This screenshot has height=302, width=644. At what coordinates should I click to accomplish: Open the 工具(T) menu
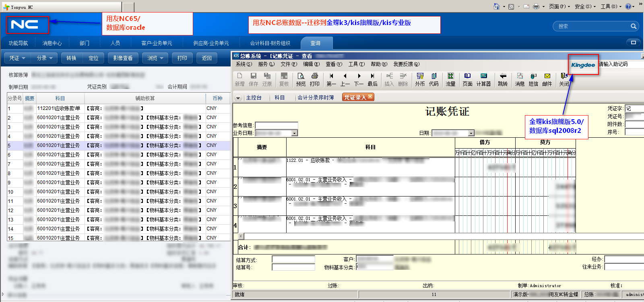(356, 64)
